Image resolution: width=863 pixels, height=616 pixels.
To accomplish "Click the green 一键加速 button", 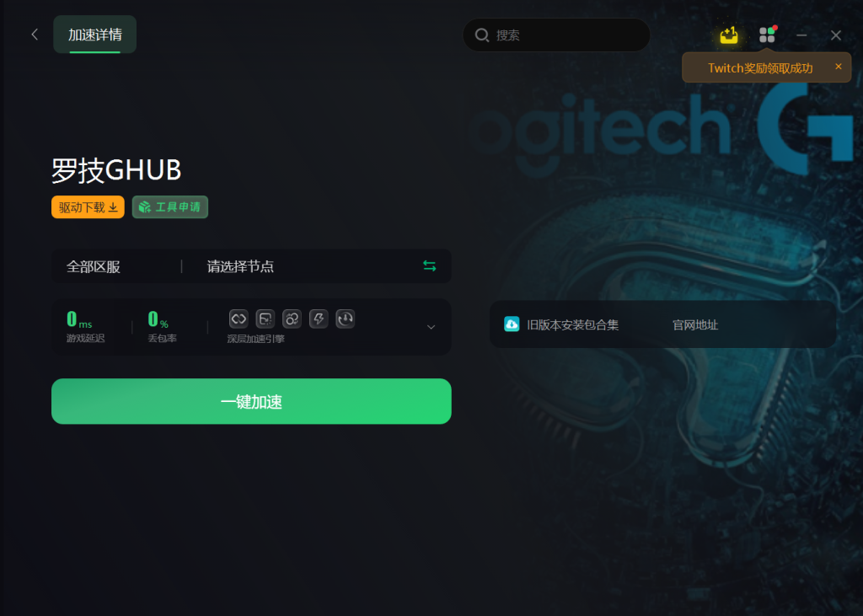I will pos(251,401).
